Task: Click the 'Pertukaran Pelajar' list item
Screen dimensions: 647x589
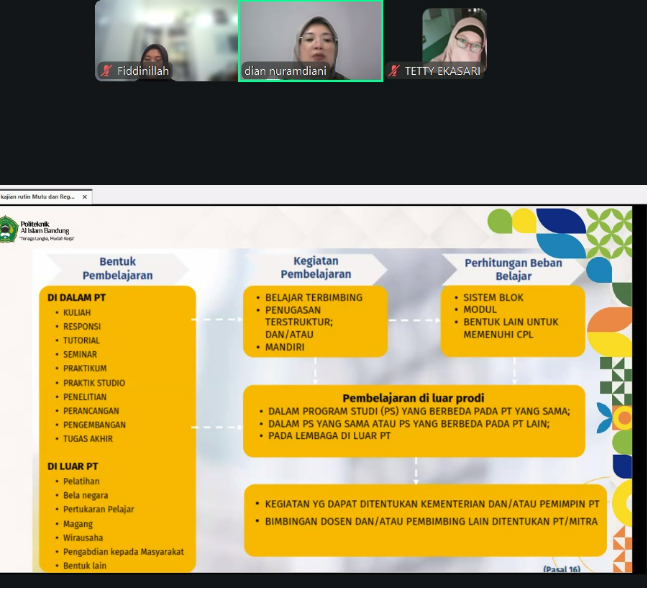Action: click(98, 509)
